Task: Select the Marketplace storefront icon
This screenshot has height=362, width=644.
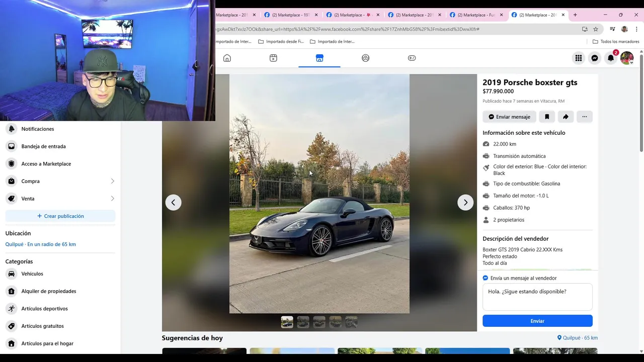Action: click(319, 58)
